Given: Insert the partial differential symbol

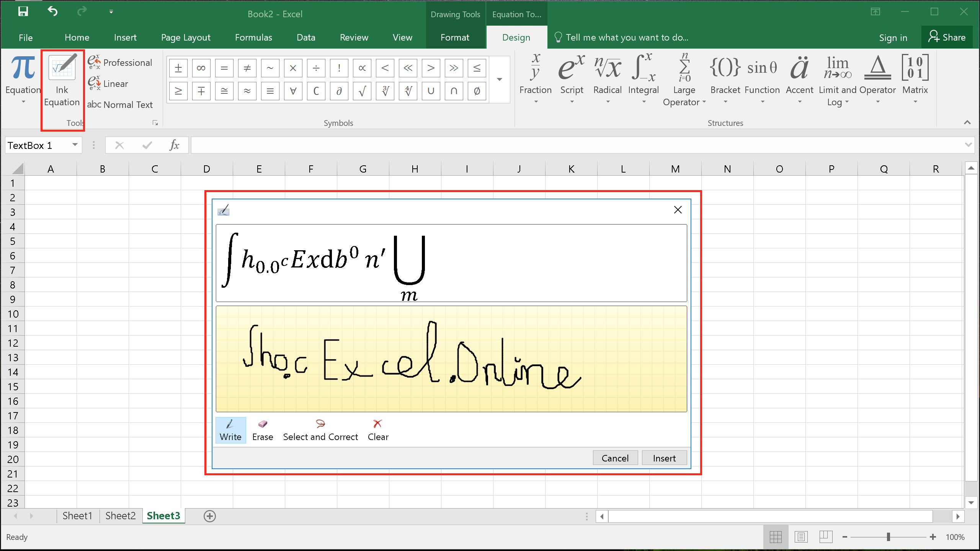Looking at the screenshot, I should click(x=339, y=91).
